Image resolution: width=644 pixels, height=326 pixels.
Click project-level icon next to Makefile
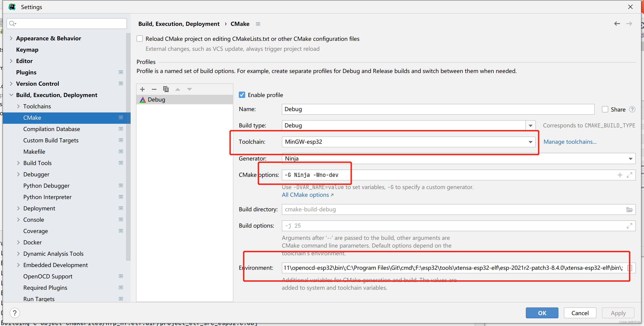121,152
